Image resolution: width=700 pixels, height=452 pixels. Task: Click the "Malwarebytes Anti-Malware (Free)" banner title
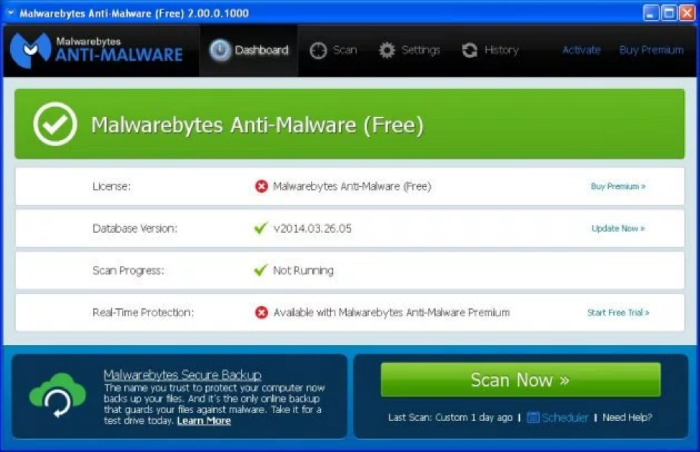tap(257, 125)
